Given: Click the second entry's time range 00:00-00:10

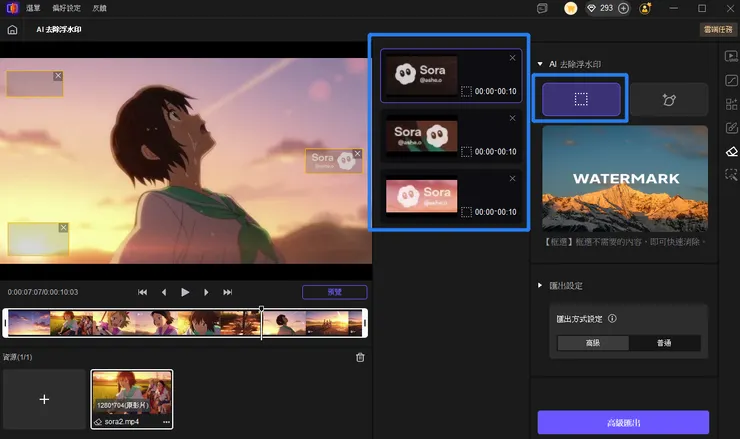Looking at the screenshot, I should pos(496,152).
